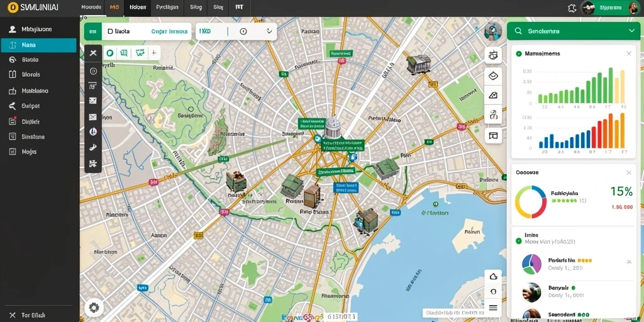Switch to the Holoas top tab
The height and width of the screenshot is (322, 644).
pos(138,8)
